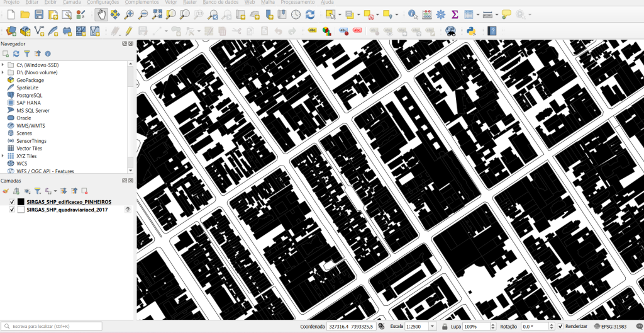This screenshot has width=644, height=333.
Task: Click the Coordenada input field
Action: click(x=351, y=327)
